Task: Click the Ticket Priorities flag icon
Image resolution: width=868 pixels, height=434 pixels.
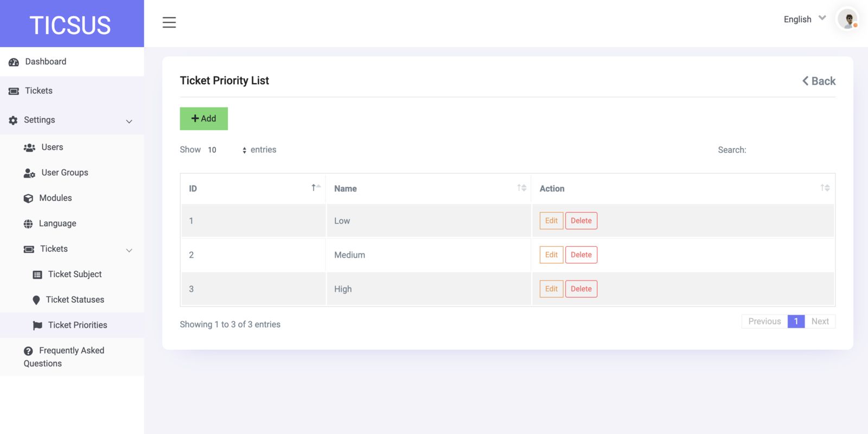Action: pyautogui.click(x=37, y=325)
